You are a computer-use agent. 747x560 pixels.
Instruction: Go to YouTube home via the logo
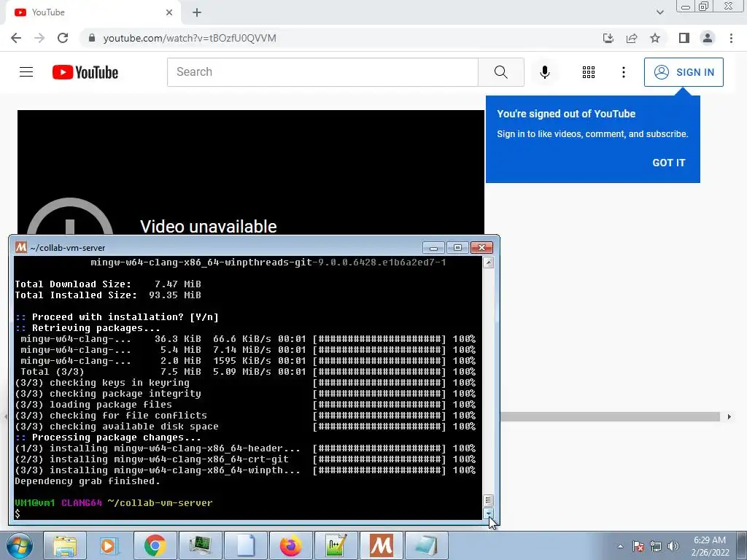[x=85, y=72]
